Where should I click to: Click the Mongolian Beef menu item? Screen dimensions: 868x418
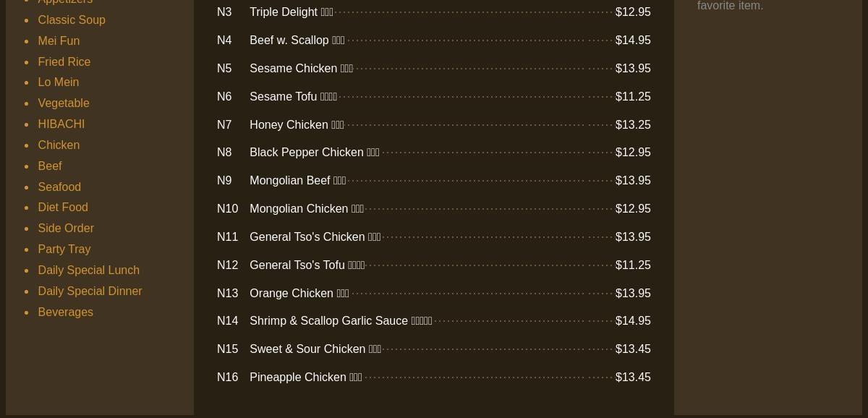click(x=289, y=181)
